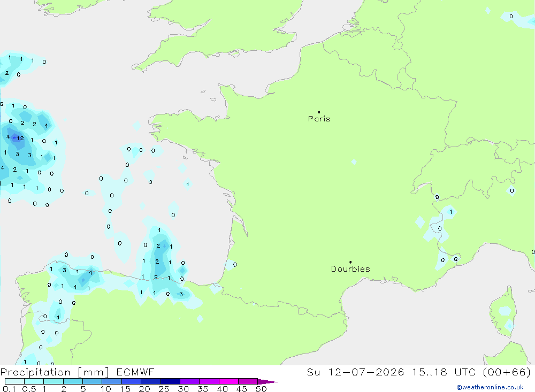The width and height of the screenshot is (535, 392).
Task: Click the ECMWF model name label
Action: tap(135, 372)
